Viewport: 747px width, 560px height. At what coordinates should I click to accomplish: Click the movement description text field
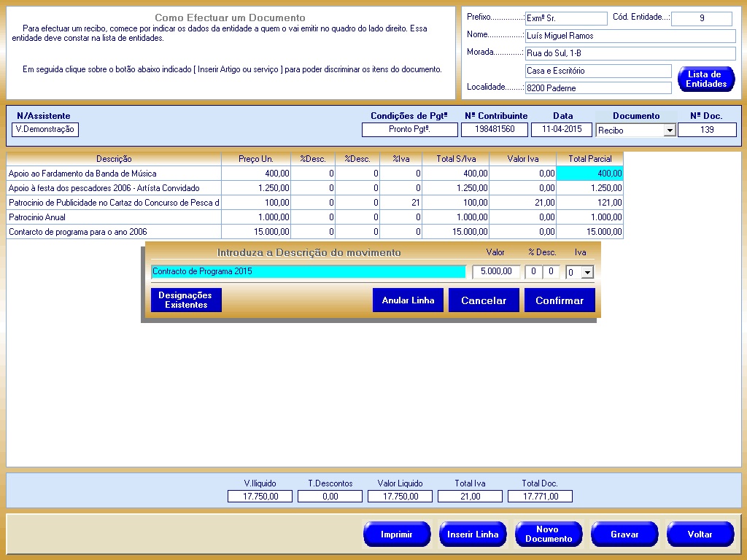coord(308,272)
